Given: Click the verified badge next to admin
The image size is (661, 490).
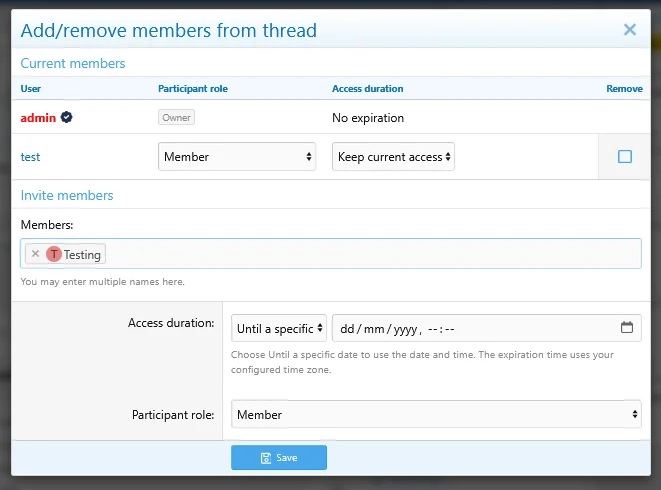Looking at the screenshot, I should 66,117.
